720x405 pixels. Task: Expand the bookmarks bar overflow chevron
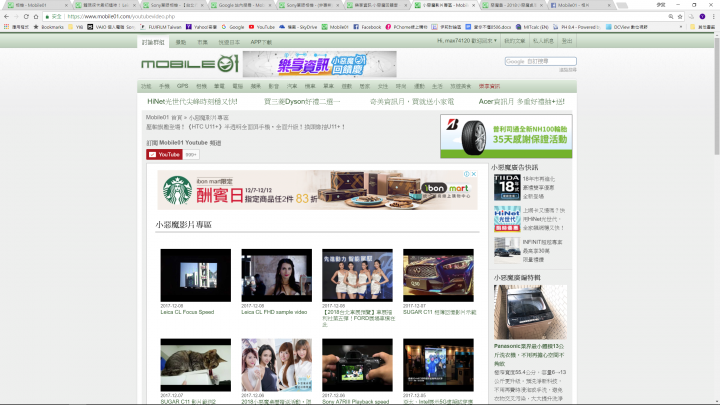(x=681, y=27)
